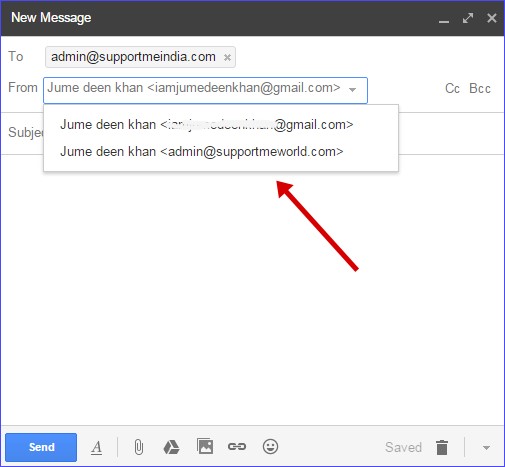Expand the From address dropdown arrow

(352, 89)
